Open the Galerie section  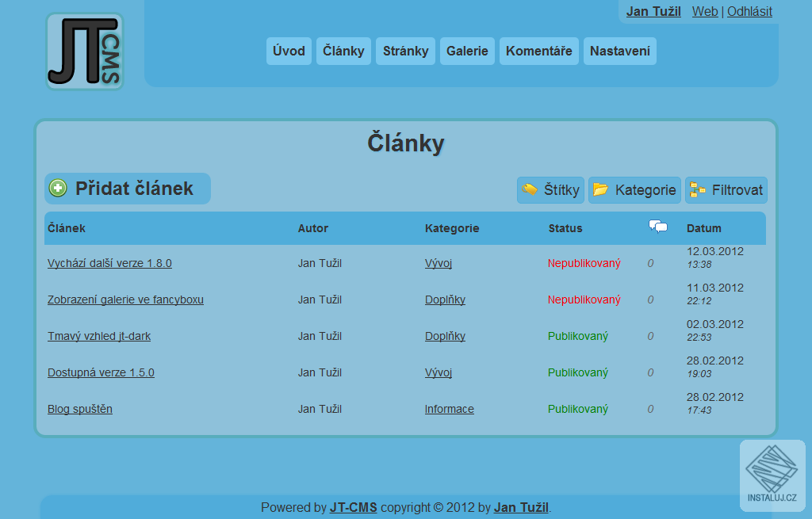(x=467, y=52)
